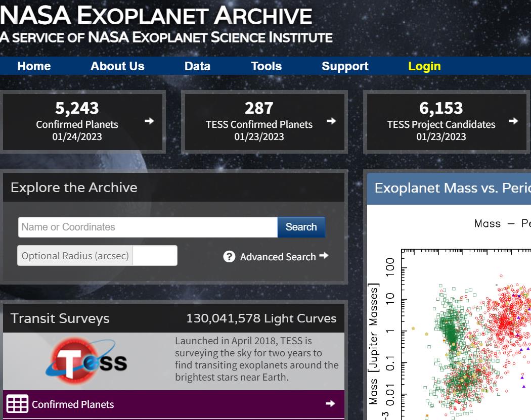The width and height of the screenshot is (531, 420).
Task: Open the Advanced Search text link
Action: click(x=278, y=257)
